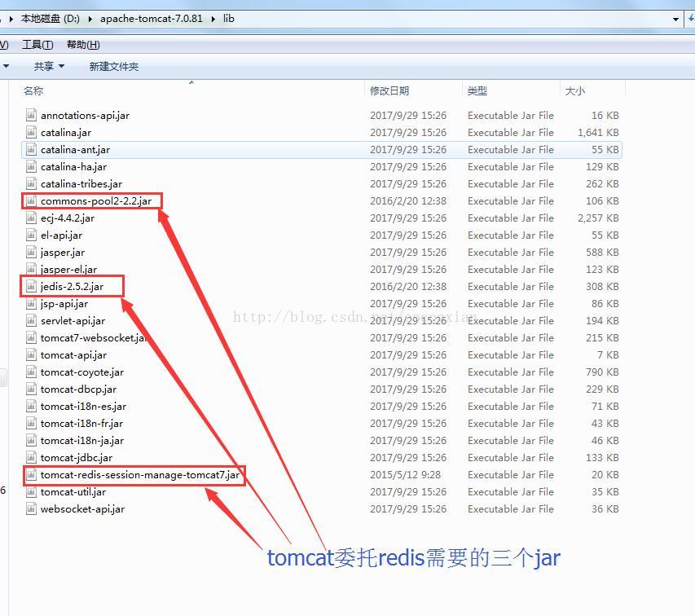This screenshot has width=695, height=616.
Task: Click the jasper.jar file icon
Action: (31, 252)
